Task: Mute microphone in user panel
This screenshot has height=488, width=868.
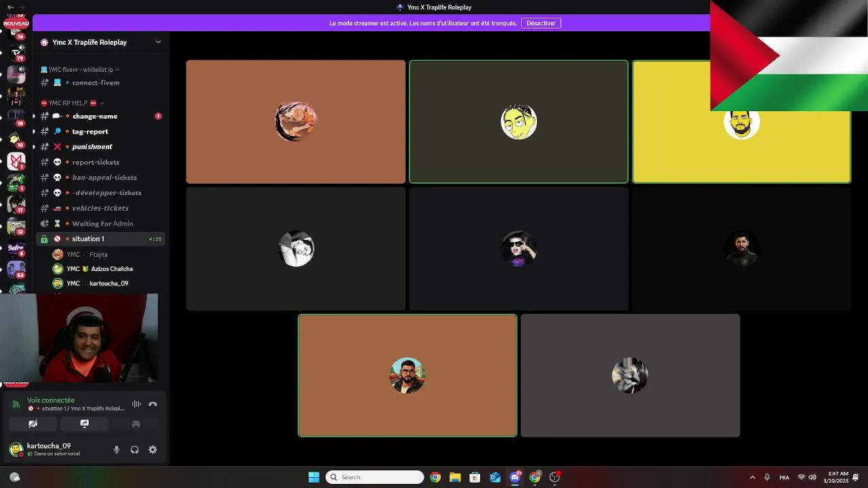Action: pos(117,449)
